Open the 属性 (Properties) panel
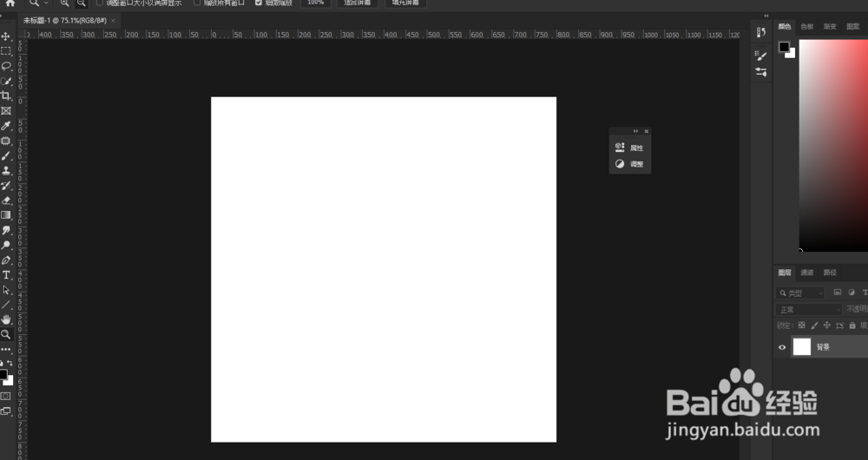The height and width of the screenshot is (460, 868). pos(630,148)
